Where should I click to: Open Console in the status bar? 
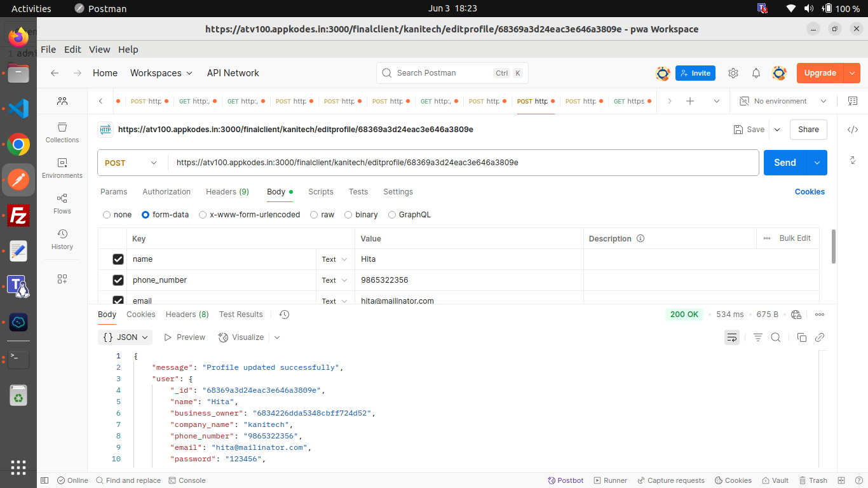click(x=187, y=480)
